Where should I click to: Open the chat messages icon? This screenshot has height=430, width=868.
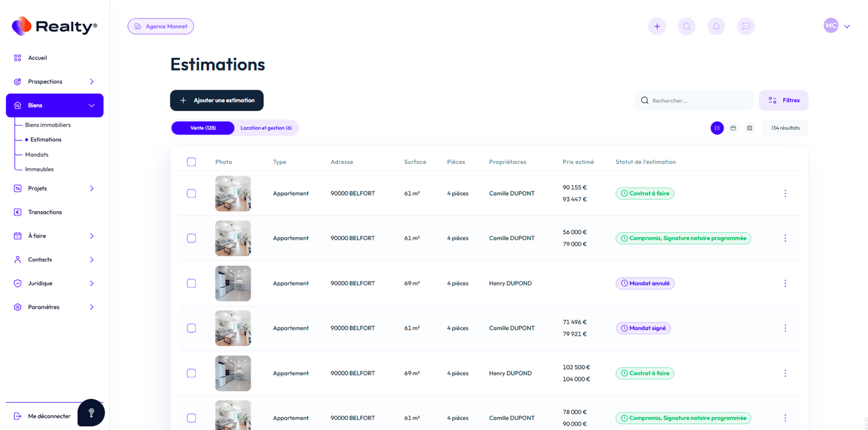(745, 26)
